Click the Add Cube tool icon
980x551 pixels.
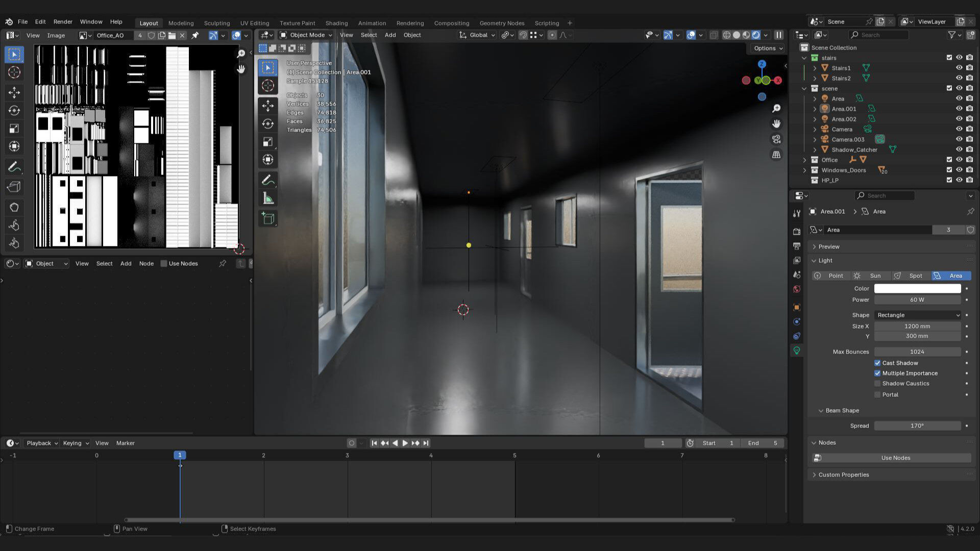point(268,219)
